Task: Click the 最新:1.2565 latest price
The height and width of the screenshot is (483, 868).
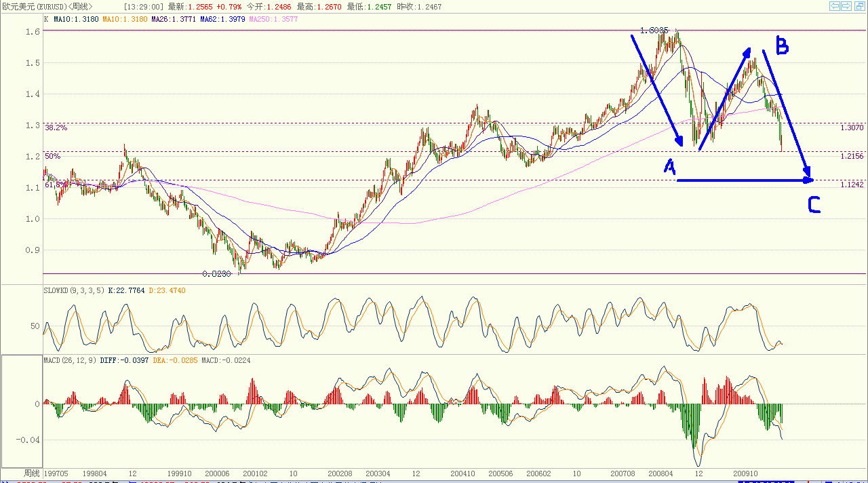Action: tap(190, 6)
